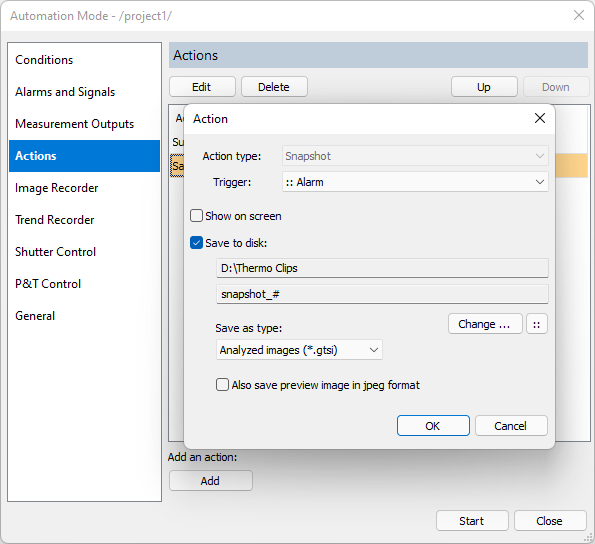Click the double-colon placeholder button

coord(537,324)
